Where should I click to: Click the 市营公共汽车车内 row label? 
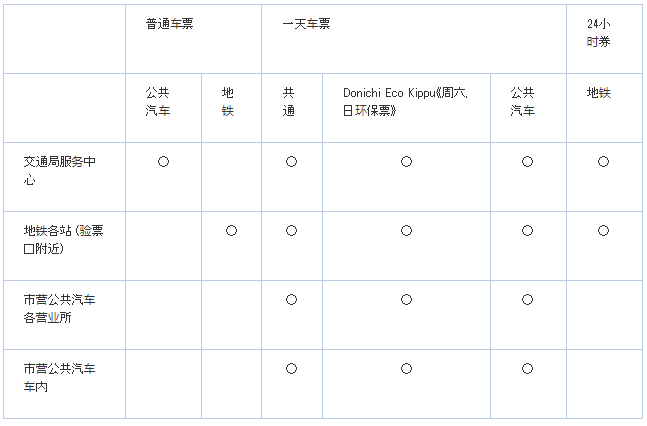(x=58, y=377)
